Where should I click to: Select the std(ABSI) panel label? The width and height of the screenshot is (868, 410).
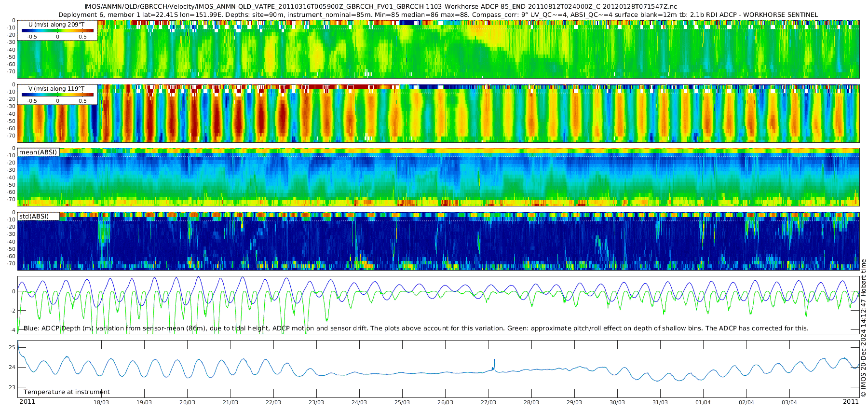tap(34, 216)
